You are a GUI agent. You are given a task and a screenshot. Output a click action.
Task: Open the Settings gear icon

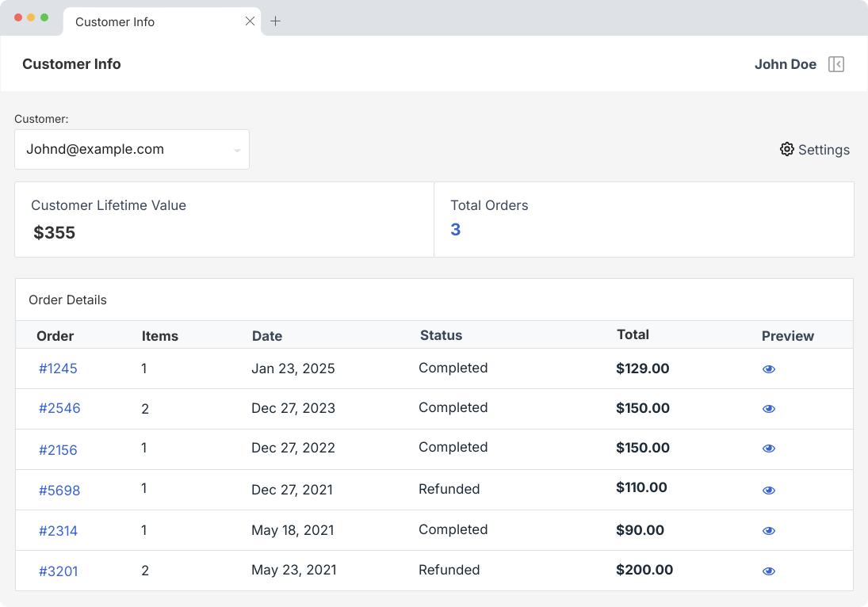pyautogui.click(x=786, y=149)
